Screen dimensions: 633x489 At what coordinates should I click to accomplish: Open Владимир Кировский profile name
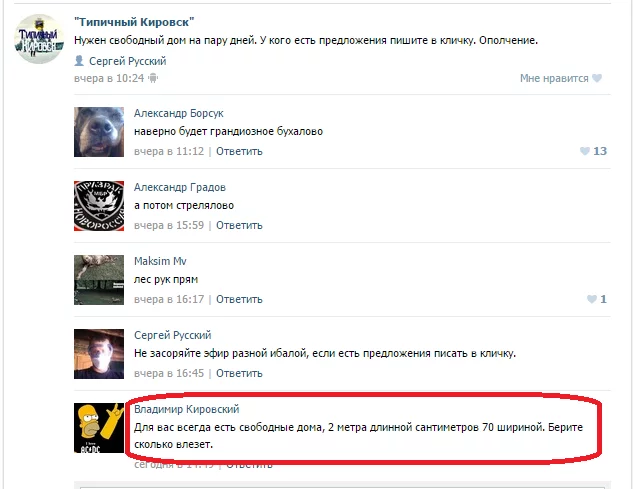click(x=187, y=409)
